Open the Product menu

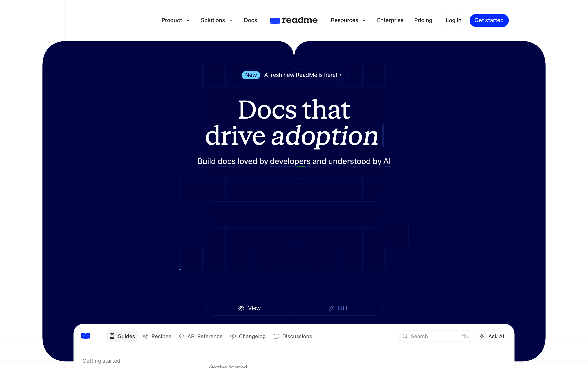pyautogui.click(x=175, y=20)
